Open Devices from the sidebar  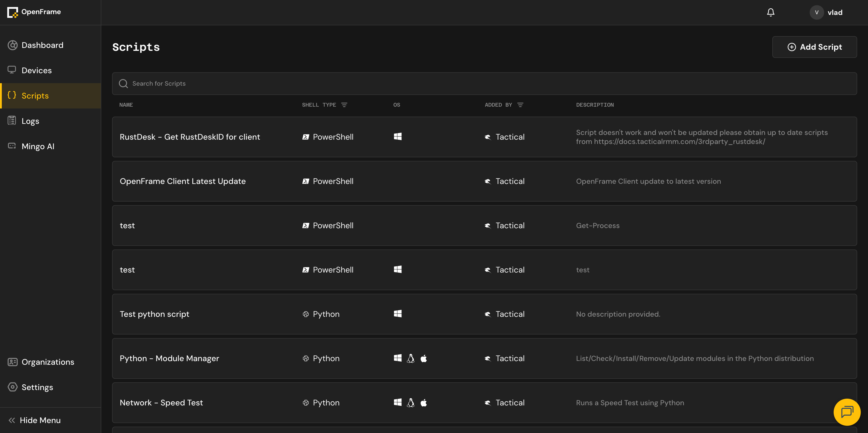(x=36, y=71)
